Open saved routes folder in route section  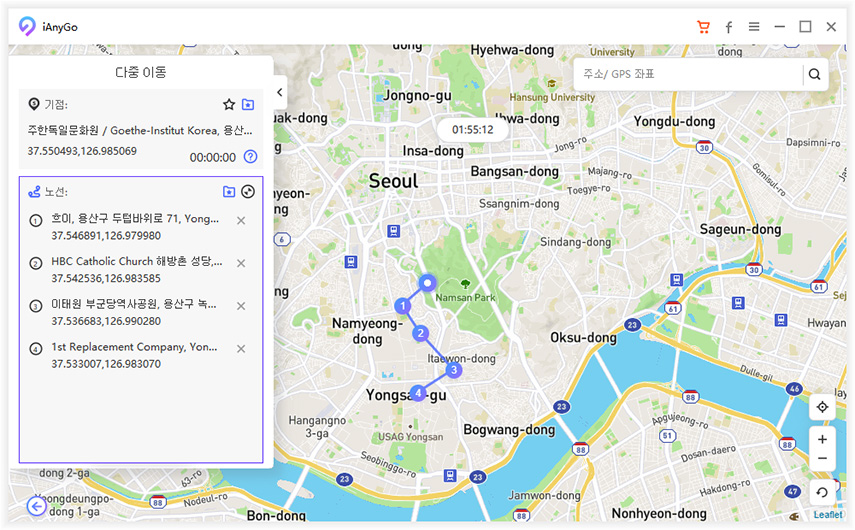(x=229, y=192)
